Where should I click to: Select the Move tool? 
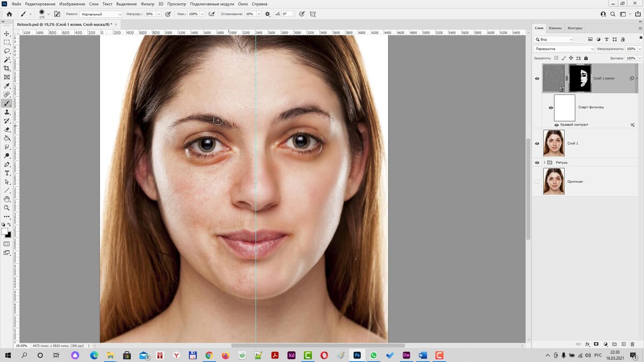point(7,33)
